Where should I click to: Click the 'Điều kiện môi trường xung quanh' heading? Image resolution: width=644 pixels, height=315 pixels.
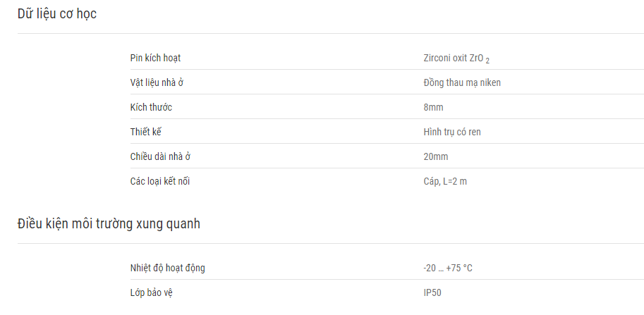109,224
